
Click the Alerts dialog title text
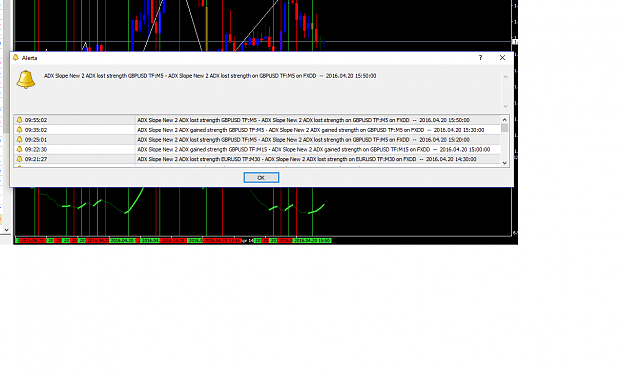tap(29, 58)
